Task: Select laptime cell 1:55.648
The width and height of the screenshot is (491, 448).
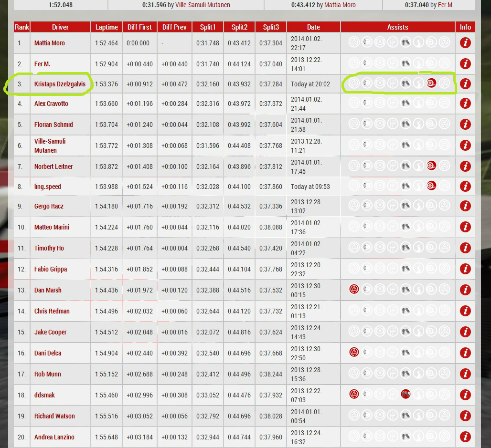Action: coord(107,437)
